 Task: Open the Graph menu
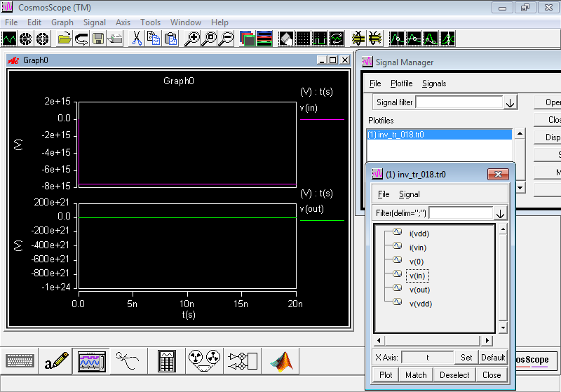pyautogui.click(x=62, y=22)
